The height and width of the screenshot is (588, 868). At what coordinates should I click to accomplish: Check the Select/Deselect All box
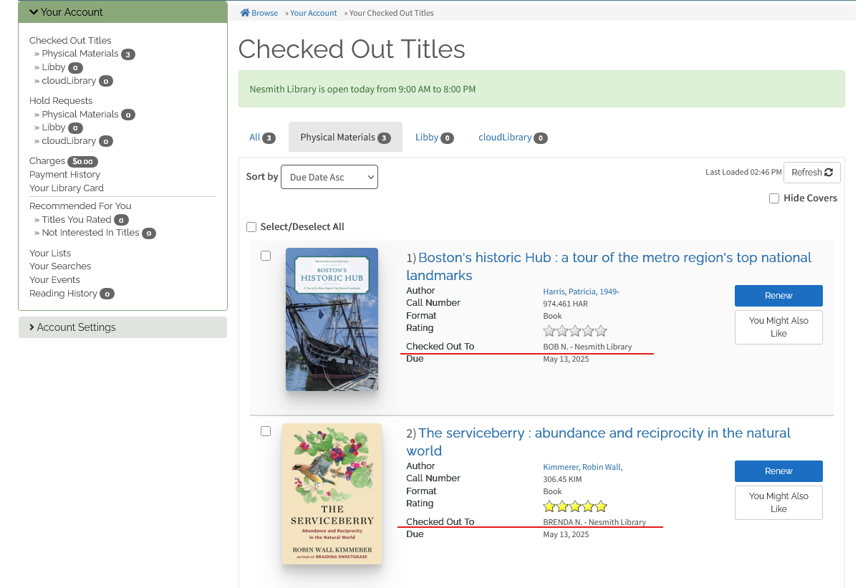[x=251, y=227]
